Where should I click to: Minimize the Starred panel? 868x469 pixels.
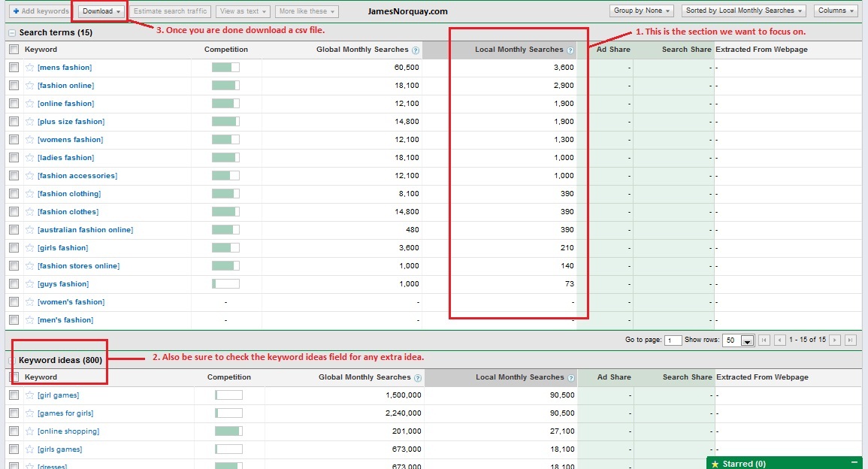854,464
